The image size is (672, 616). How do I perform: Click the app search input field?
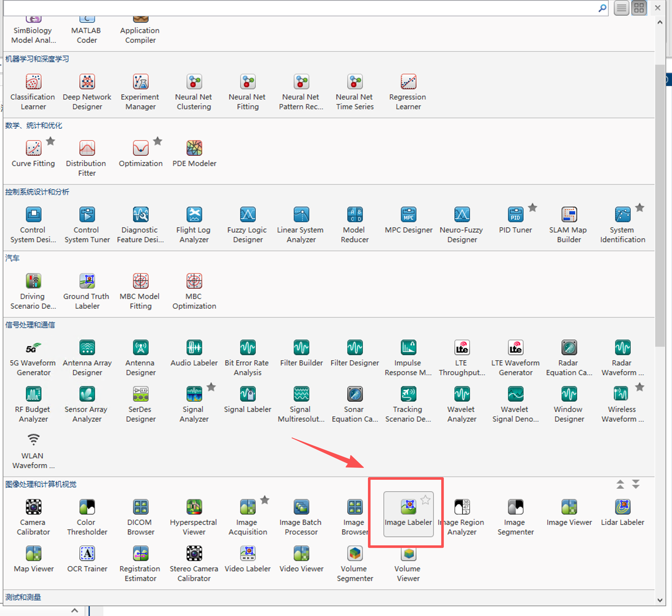pos(300,8)
